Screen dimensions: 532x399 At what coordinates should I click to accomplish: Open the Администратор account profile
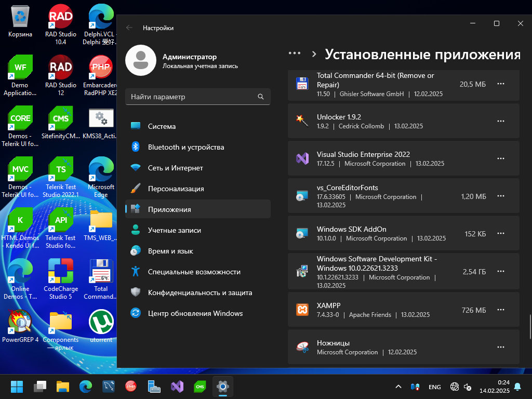coord(182,60)
